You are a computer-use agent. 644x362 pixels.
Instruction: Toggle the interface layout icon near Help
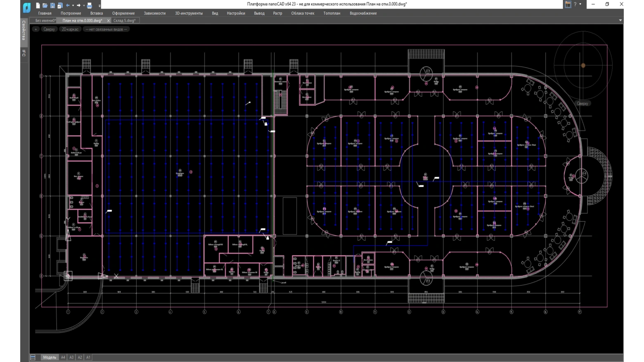click(x=568, y=4)
